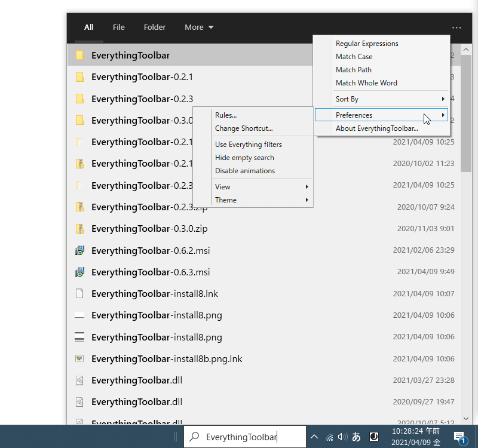Click the folder icon beside EverythingToolbar-0.2.3 folder
Image resolution: width=478 pixels, height=448 pixels.
point(79,99)
